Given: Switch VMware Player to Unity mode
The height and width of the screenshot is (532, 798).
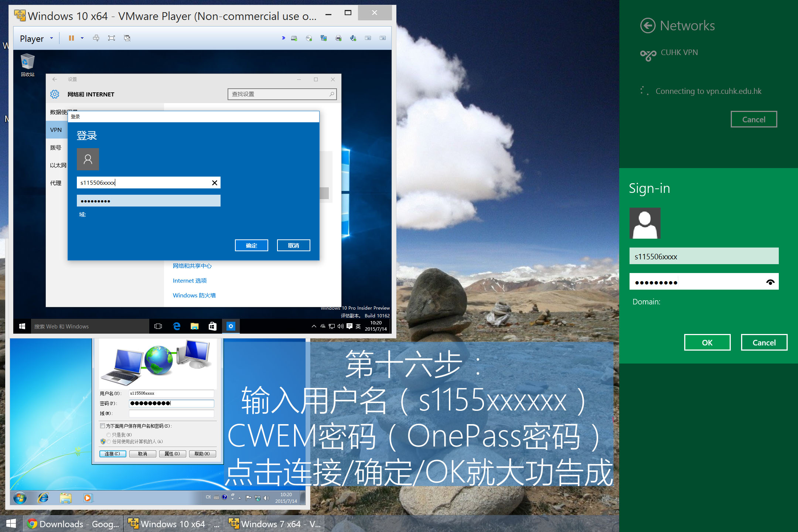Looking at the screenshot, I should pos(127,38).
